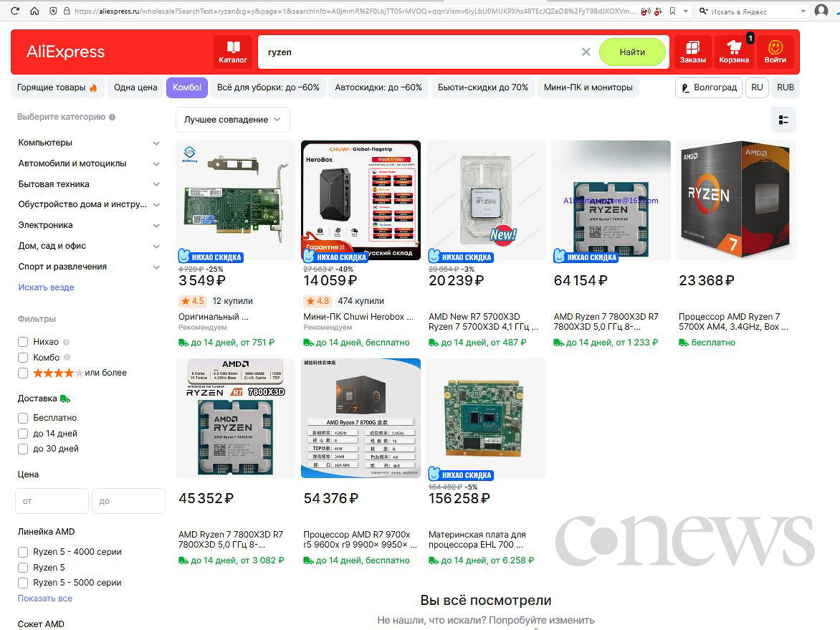Enable the Нихао filter checkbox

[x=23, y=342]
